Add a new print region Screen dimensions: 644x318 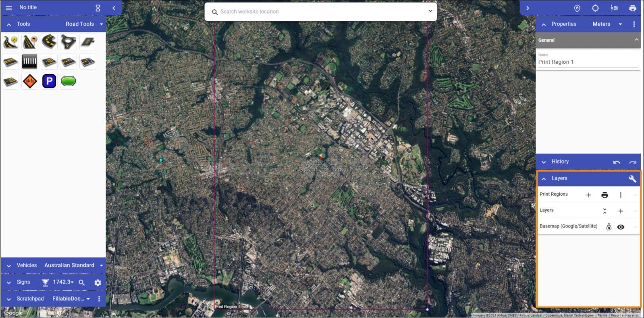(588, 195)
